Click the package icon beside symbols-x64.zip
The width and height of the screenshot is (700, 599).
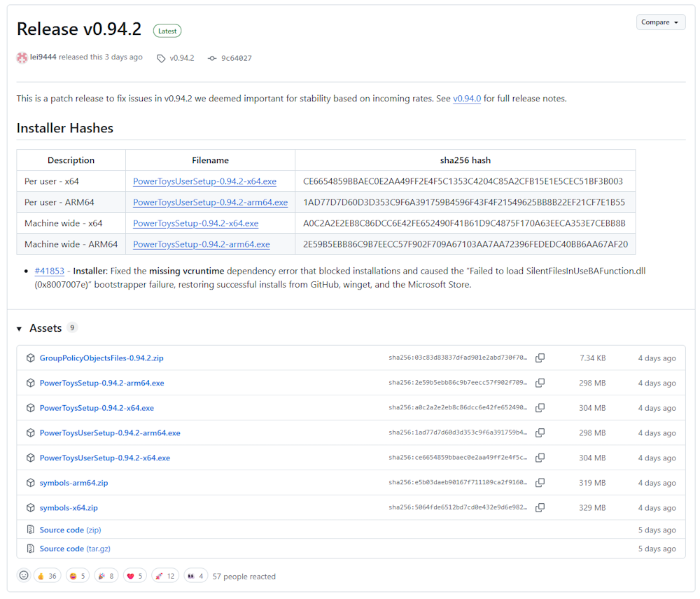30,508
